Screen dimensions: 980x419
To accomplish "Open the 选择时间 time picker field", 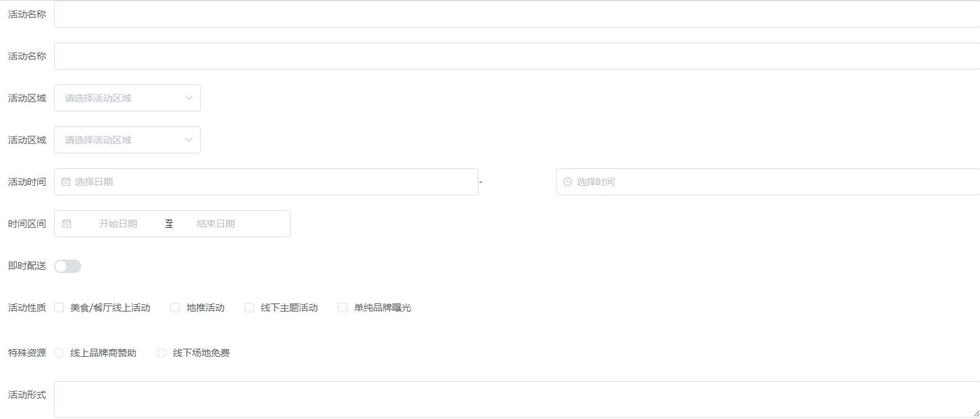I will click(768, 182).
